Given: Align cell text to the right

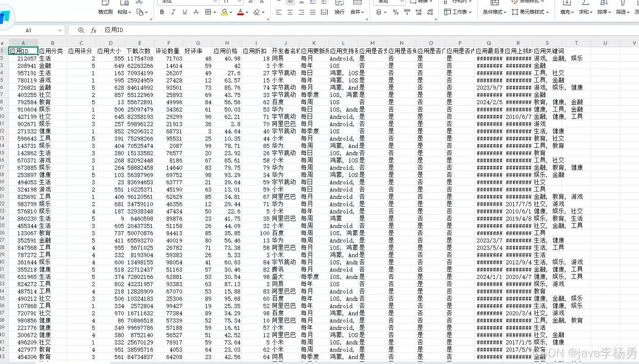Looking at the screenshot, I should pos(301,12).
